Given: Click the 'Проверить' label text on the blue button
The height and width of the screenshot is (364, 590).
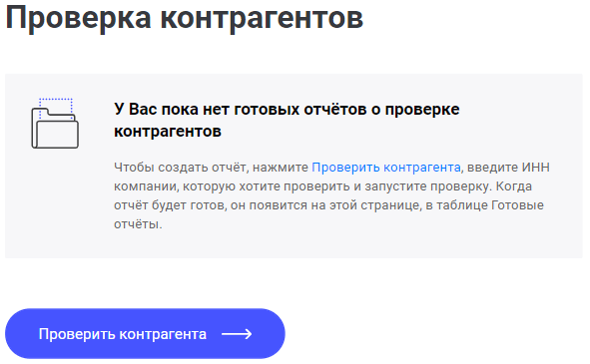Looking at the screenshot, I should 77,334.
